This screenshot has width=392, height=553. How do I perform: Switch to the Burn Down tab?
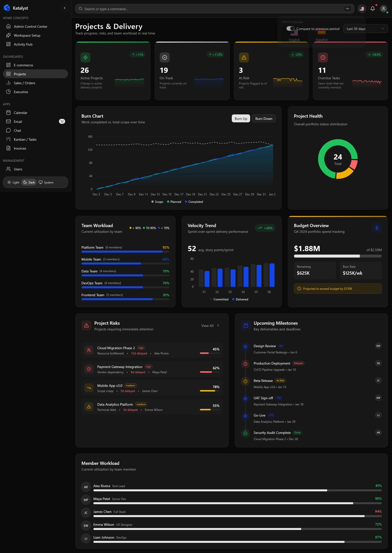(x=263, y=119)
